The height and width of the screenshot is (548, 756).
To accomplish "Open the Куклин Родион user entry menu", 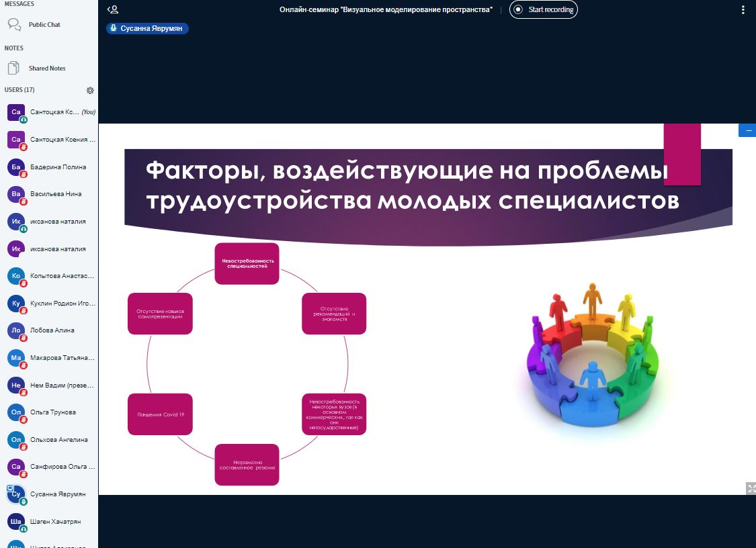I will pos(62,304).
